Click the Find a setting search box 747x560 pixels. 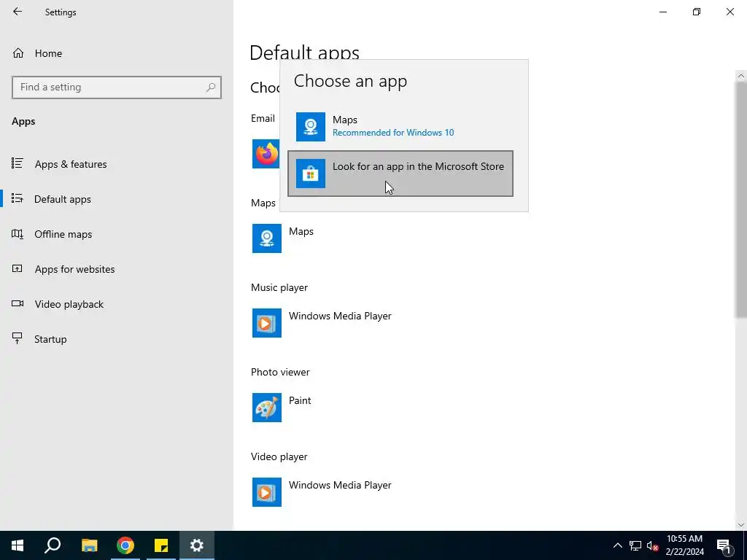click(x=116, y=87)
